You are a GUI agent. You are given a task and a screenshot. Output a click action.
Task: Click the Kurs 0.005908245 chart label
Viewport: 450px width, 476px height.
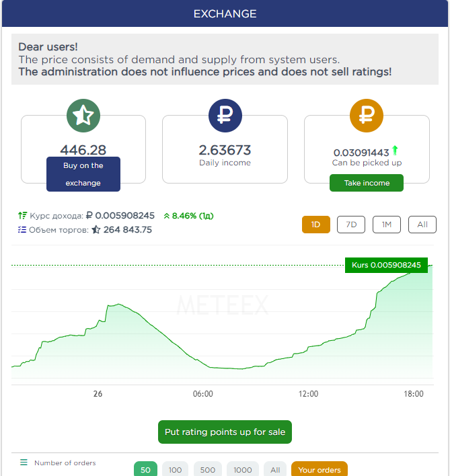point(386,266)
